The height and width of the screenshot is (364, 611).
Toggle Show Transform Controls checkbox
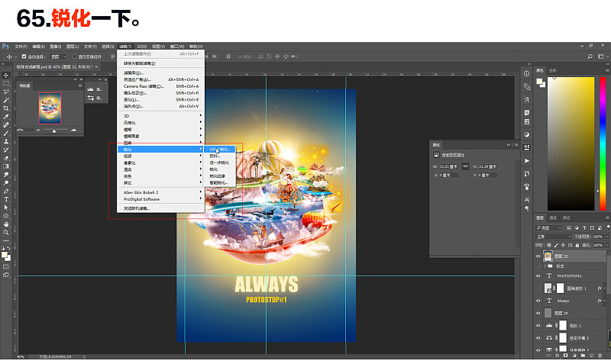(75, 56)
